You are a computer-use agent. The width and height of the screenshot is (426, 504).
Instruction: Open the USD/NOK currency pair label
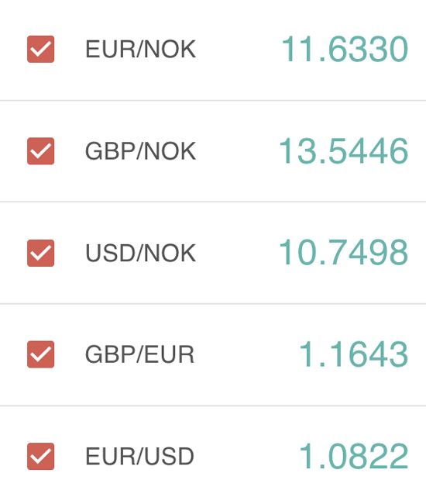pos(140,253)
